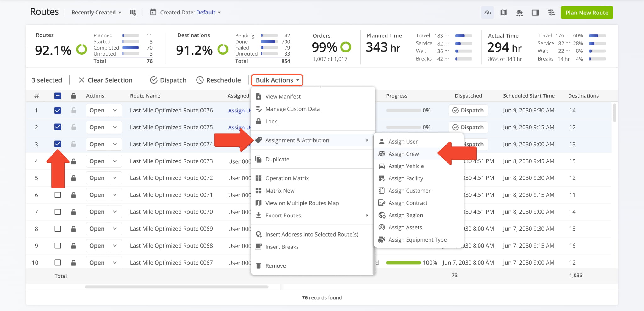Viewport: 644px width, 311px height.
Task: Uncheck the checkbox for Route 0074
Action: coord(58,144)
